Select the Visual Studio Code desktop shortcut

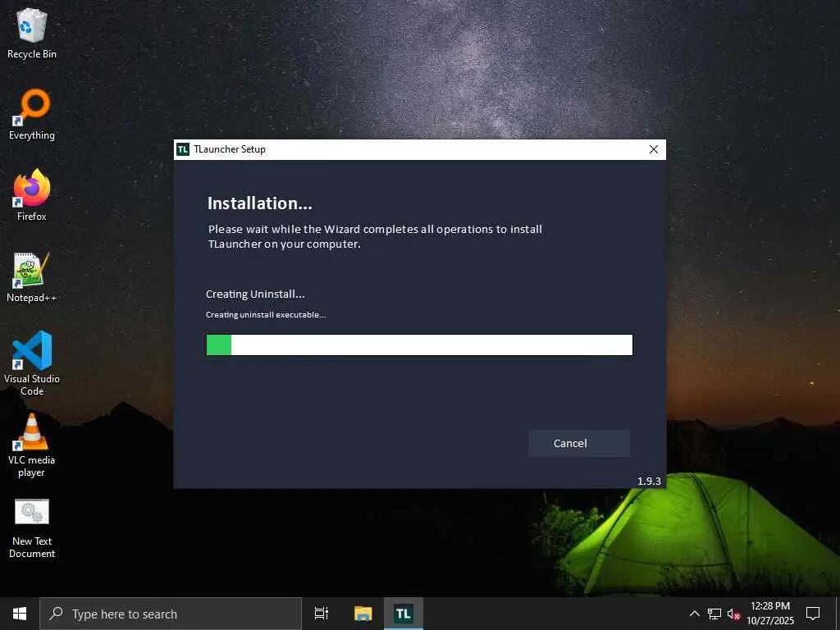tap(32, 363)
